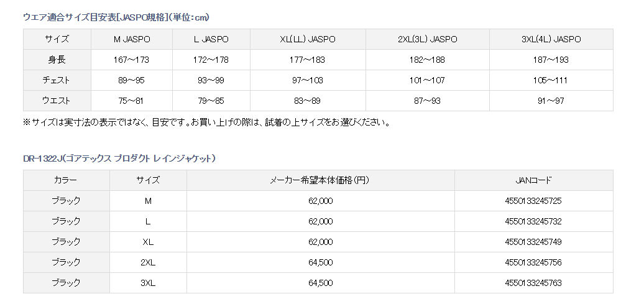Viewport: 644px width, 304px height.
Task: Click the 身長 row label
Action: [57, 60]
